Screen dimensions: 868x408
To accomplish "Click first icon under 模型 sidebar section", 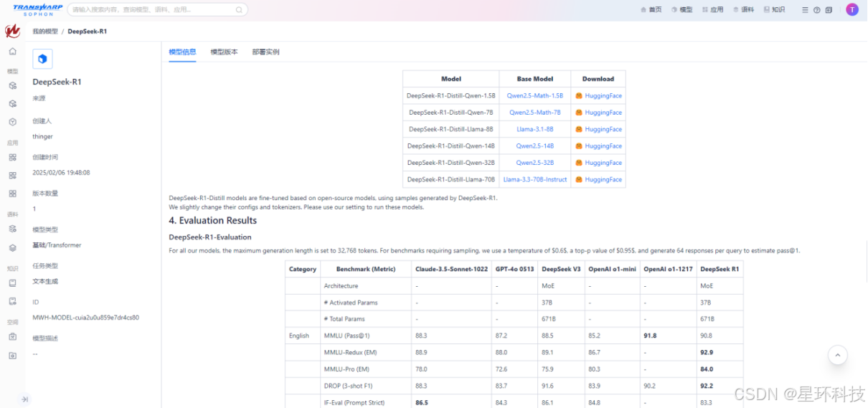I will 12,85.
